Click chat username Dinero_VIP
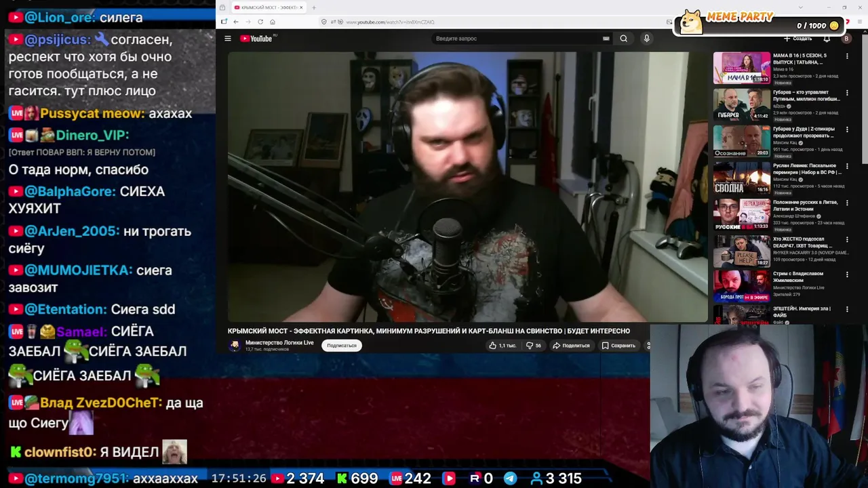Screen dimensions: 868x488 tap(92, 135)
